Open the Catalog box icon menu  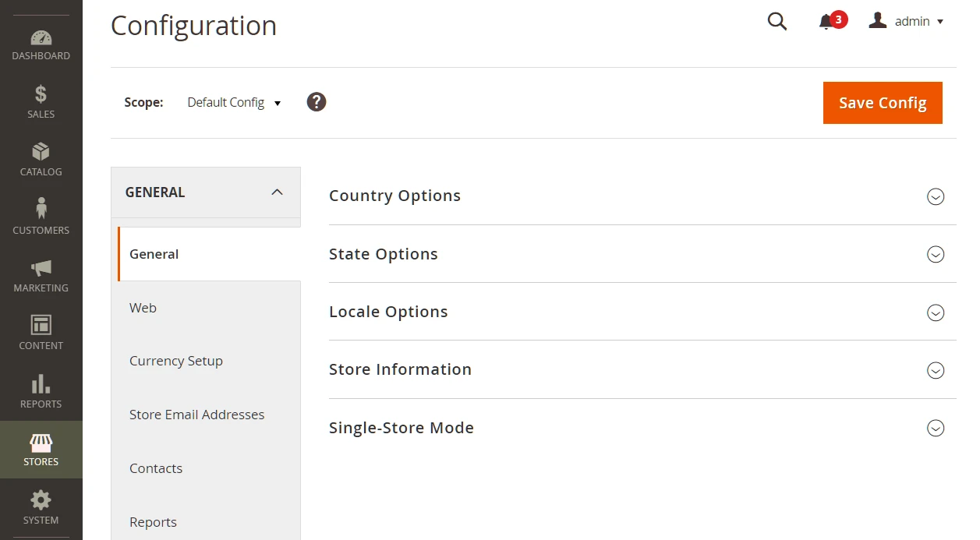click(x=41, y=160)
